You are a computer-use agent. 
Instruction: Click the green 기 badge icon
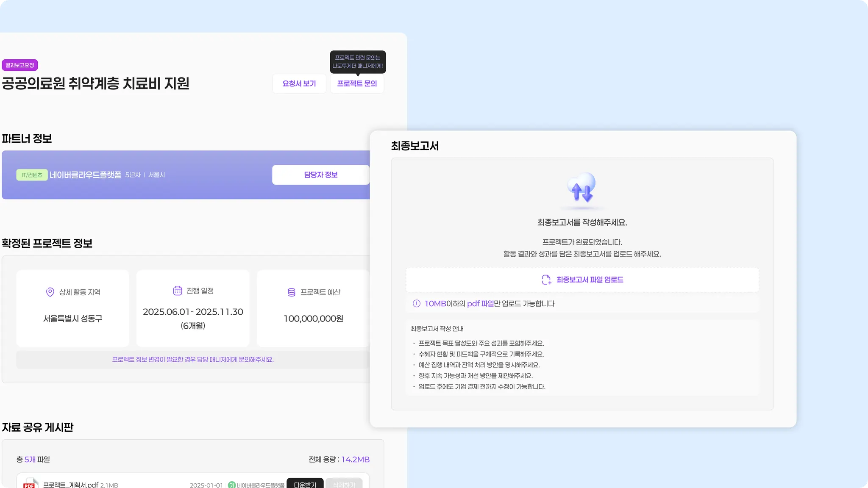231,485
